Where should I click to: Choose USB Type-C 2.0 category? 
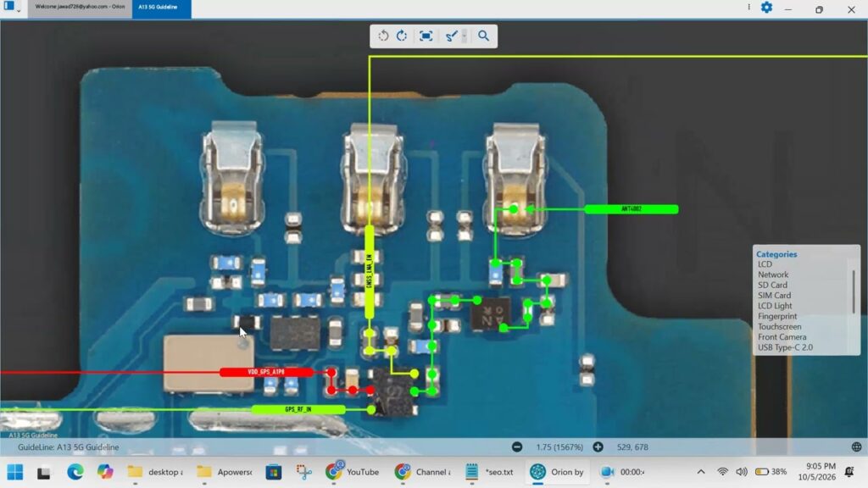coord(785,347)
